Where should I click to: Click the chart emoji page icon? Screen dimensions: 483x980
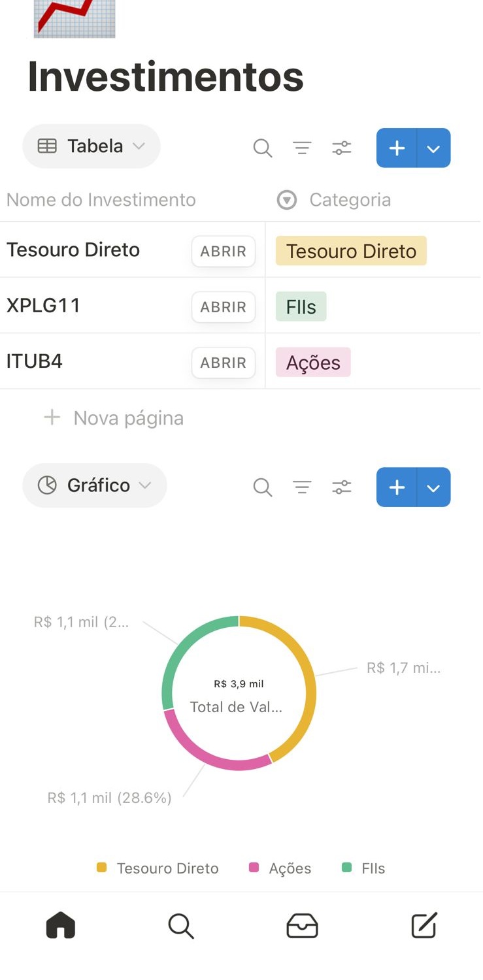pyautogui.click(x=75, y=18)
